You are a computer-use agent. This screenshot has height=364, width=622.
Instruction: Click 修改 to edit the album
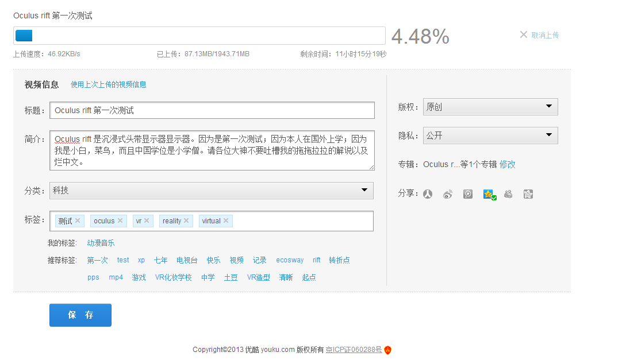coord(508,164)
